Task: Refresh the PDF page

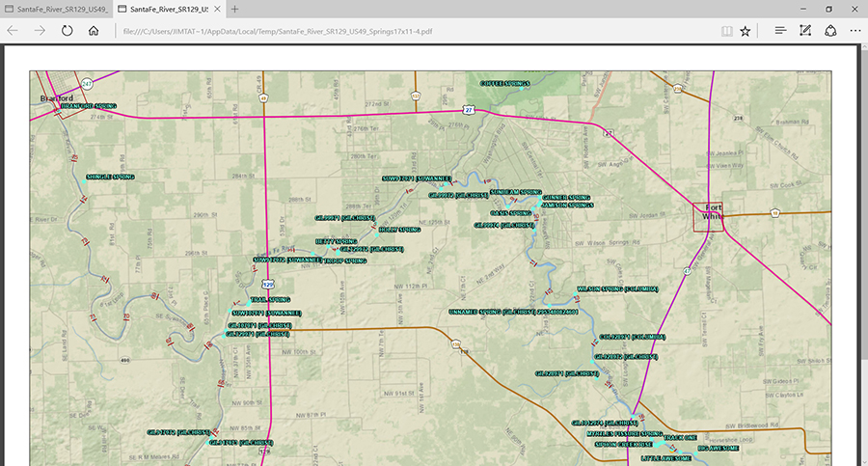Action: pos(67,31)
